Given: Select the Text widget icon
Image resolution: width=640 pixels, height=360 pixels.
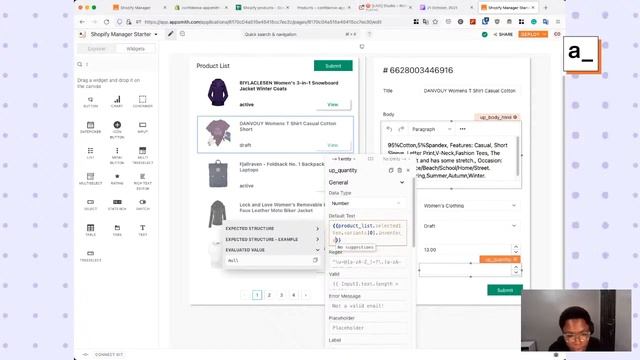Looking at the screenshot, I should [x=142, y=228].
